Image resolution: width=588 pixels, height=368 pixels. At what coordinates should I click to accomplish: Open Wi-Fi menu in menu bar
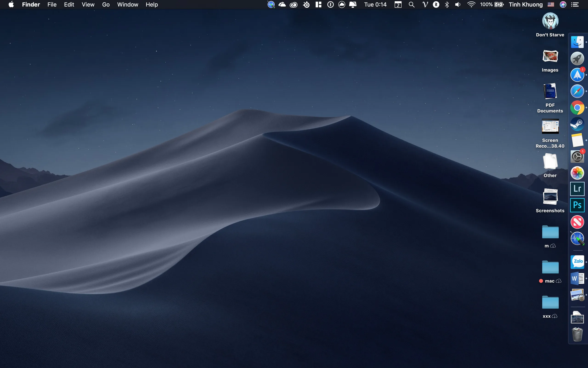pyautogui.click(x=471, y=5)
